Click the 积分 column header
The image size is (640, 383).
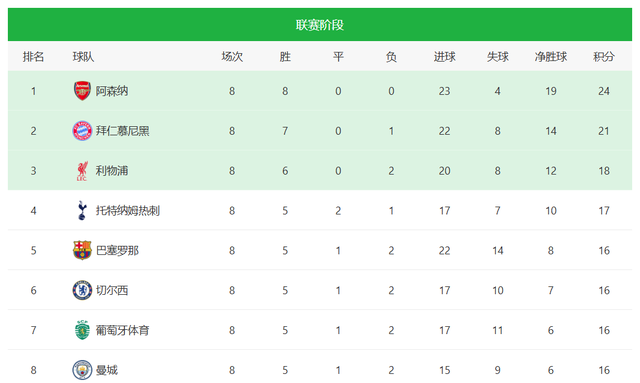point(604,56)
